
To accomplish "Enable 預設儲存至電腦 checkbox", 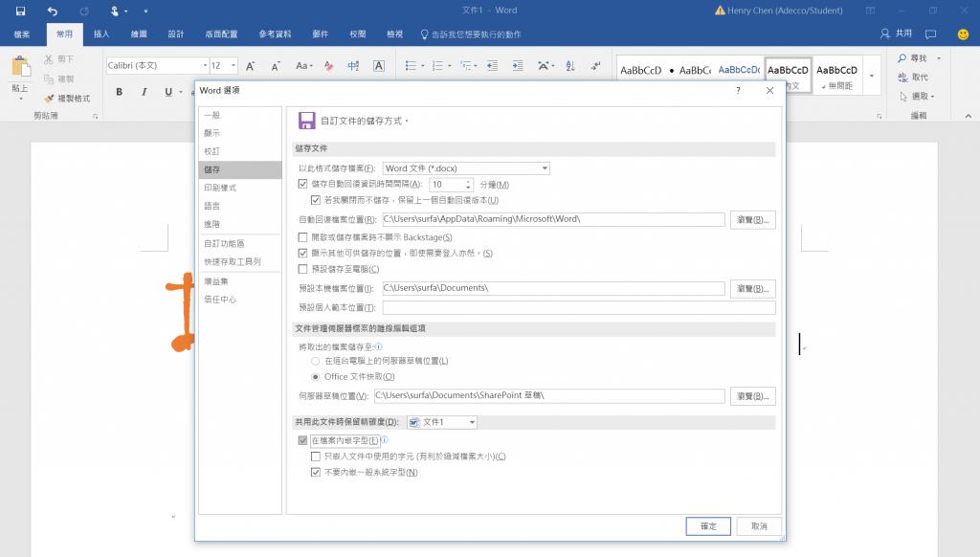I will pos(303,269).
